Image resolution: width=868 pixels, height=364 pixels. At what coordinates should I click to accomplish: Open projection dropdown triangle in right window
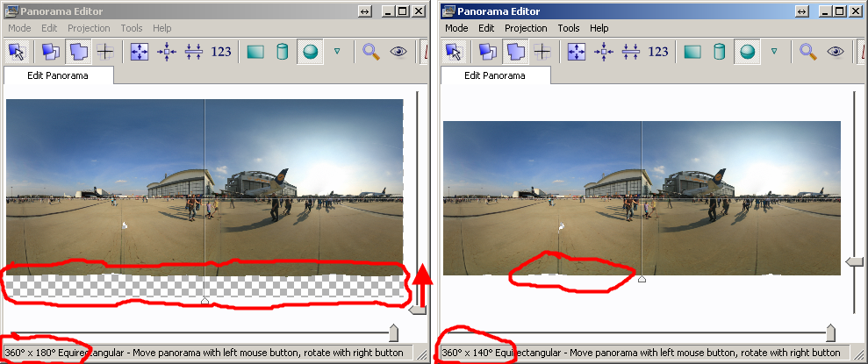773,52
